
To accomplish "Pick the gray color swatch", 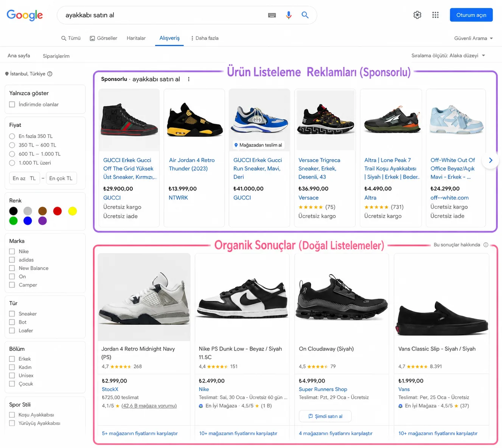I will (x=28, y=211).
